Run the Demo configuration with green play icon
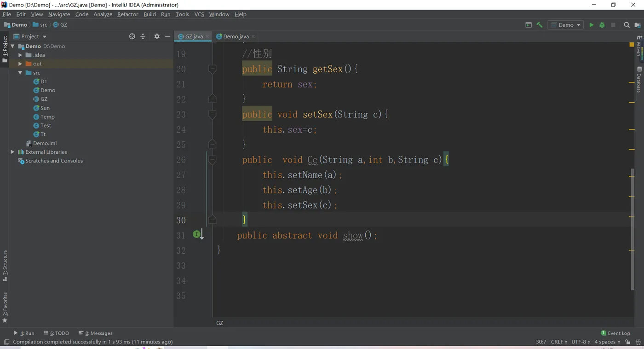644x349 pixels. (x=592, y=25)
